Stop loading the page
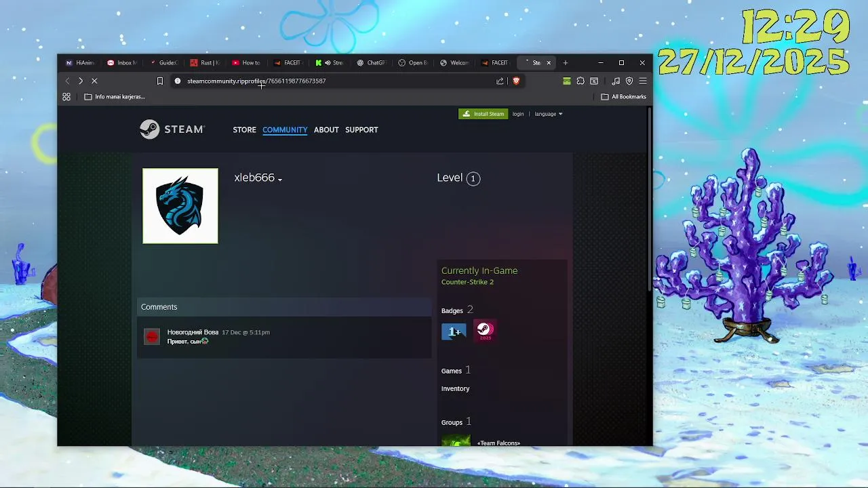 [94, 81]
